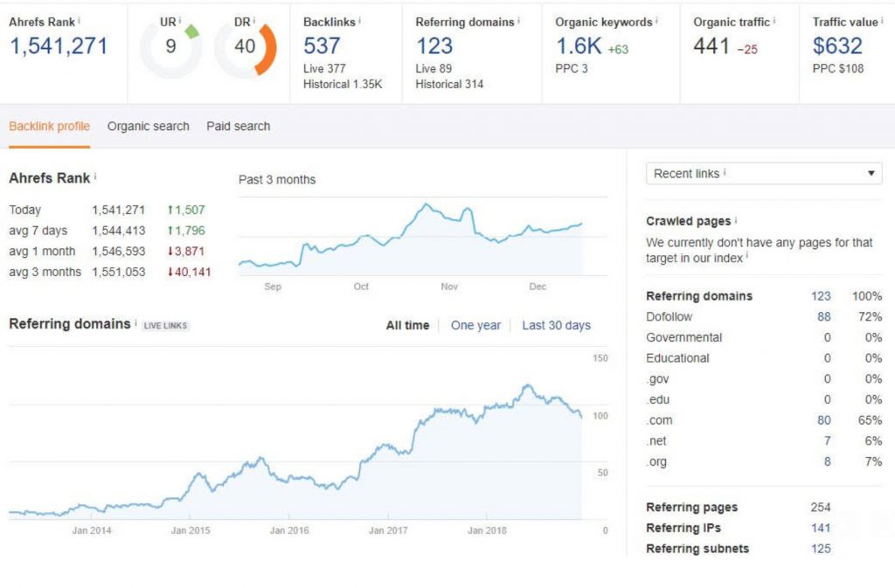Click the 'PPC $108' traffic value text
This screenshot has height=588, width=895.
838,68
